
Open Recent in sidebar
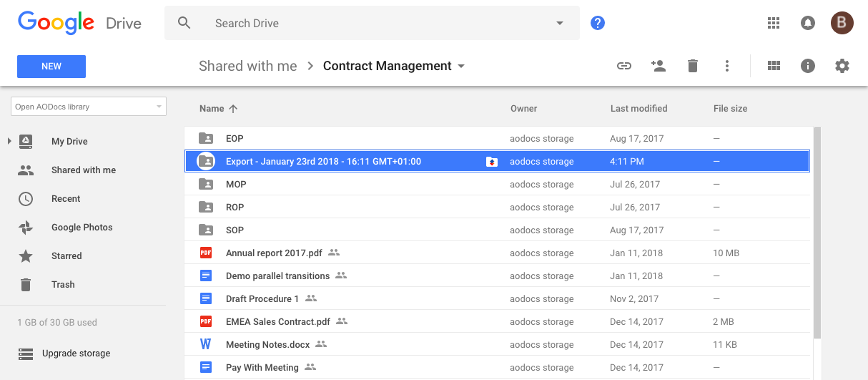(66, 199)
